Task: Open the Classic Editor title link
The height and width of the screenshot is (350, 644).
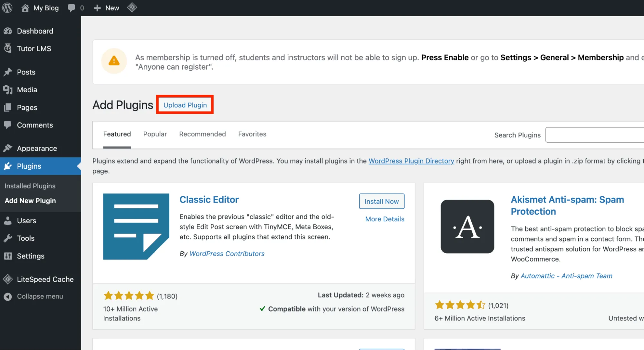Action: 209,200
